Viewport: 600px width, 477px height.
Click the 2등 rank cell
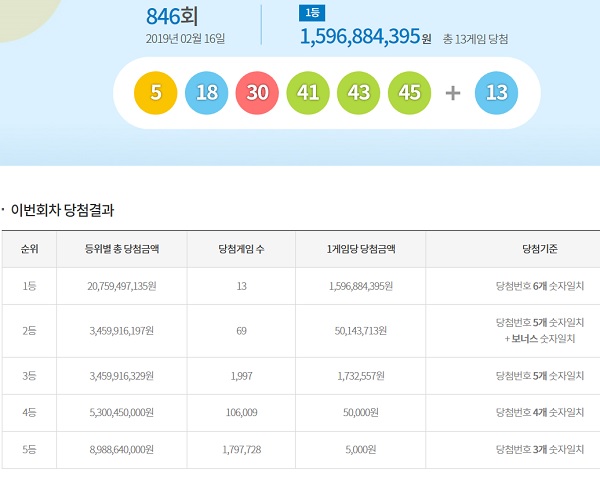point(29,330)
